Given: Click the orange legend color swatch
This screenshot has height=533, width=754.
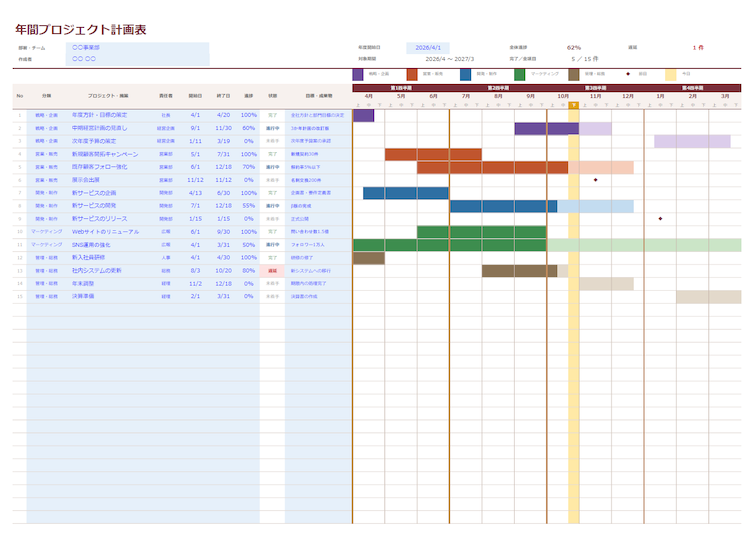Looking at the screenshot, I should (412, 74).
